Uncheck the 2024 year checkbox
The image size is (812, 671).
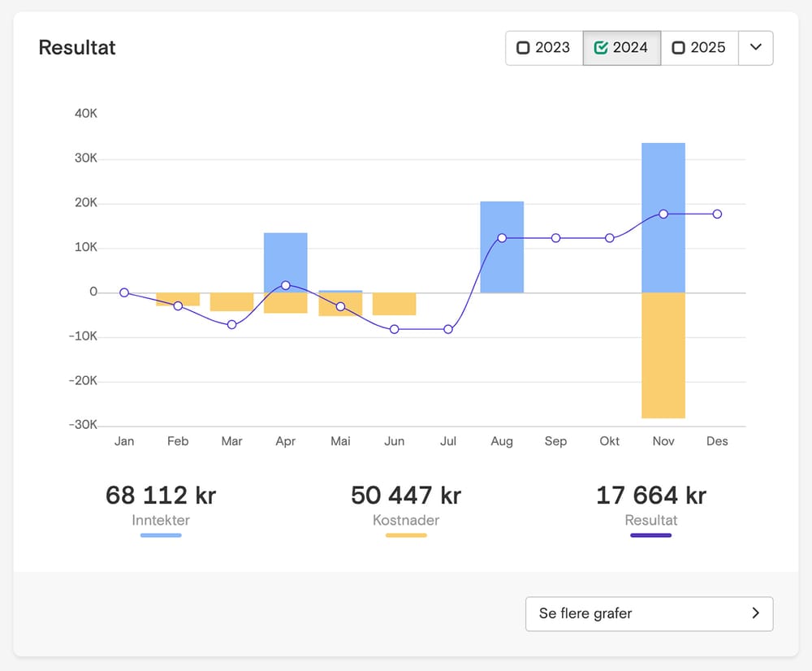click(602, 48)
